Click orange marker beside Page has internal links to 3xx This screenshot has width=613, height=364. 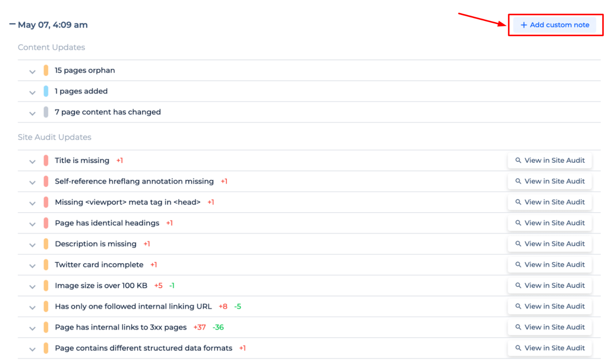46,327
